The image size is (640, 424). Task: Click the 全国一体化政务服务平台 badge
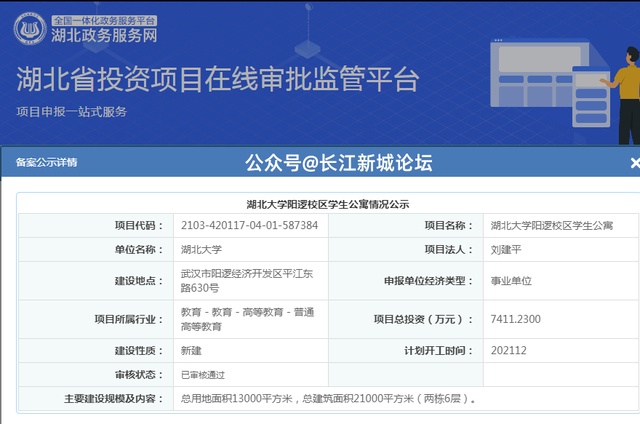point(104,20)
